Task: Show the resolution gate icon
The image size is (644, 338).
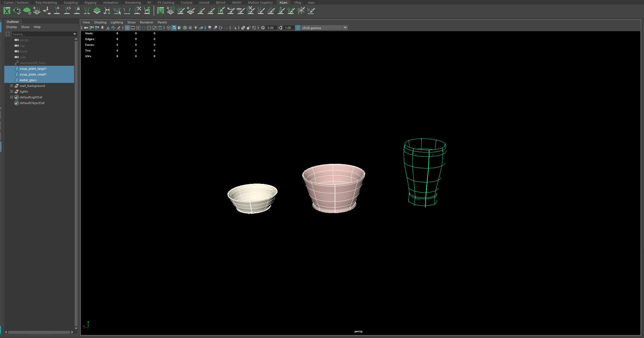Action: click(x=138, y=28)
